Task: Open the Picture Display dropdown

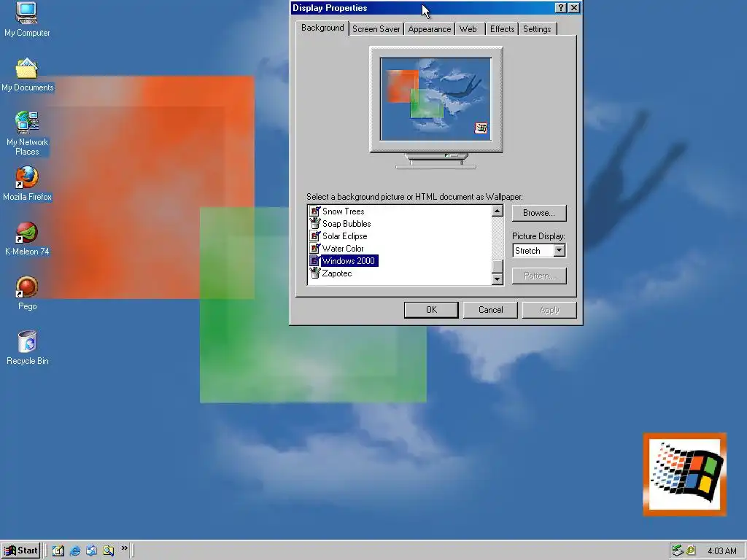Action: (x=560, y=251)
